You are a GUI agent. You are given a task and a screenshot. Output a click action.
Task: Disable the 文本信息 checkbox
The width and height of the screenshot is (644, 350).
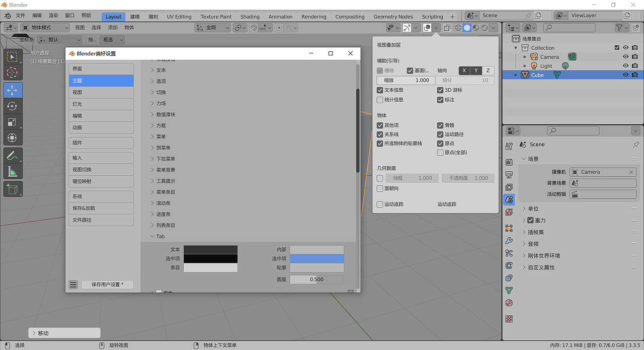coord(380,90)
